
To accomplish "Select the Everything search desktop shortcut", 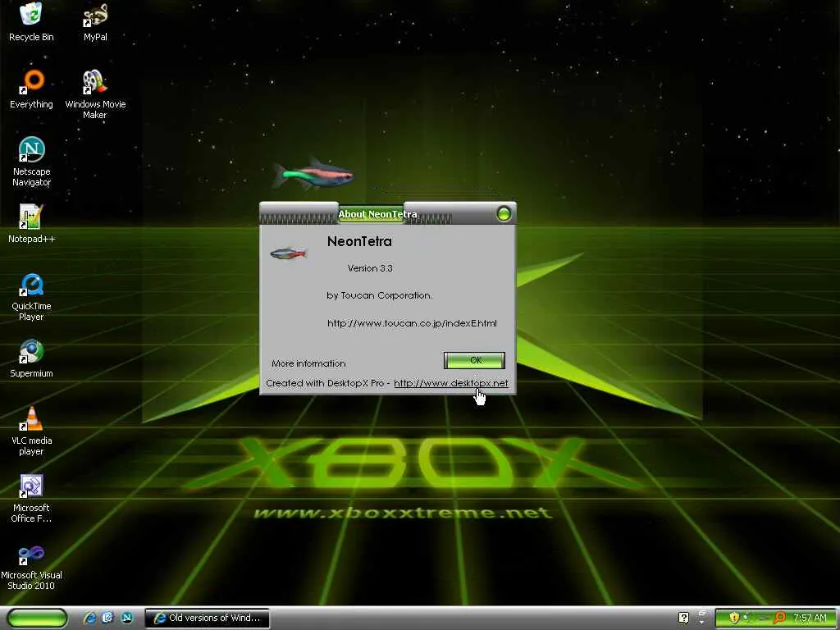I will pos(31,89).
